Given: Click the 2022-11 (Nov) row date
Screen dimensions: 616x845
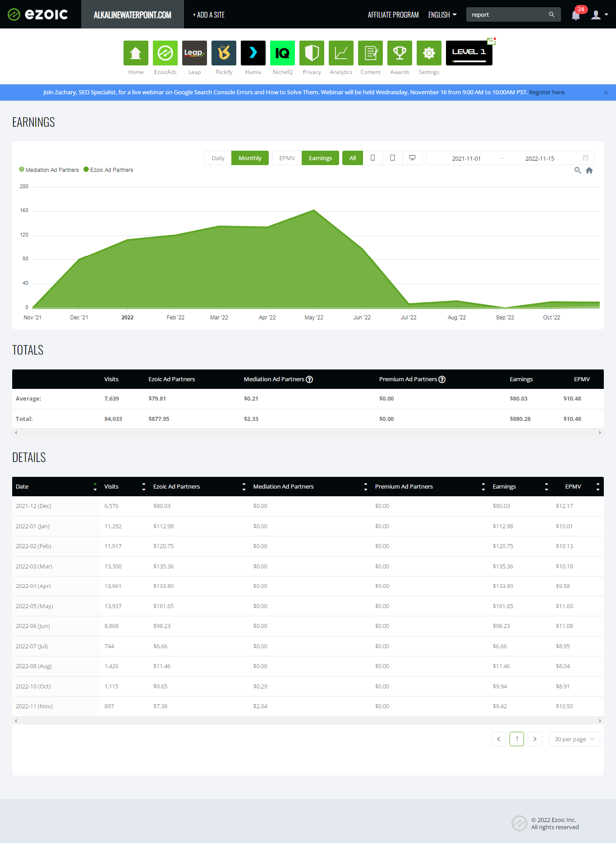Looking at the screenshot, I should tap(34, 706).
